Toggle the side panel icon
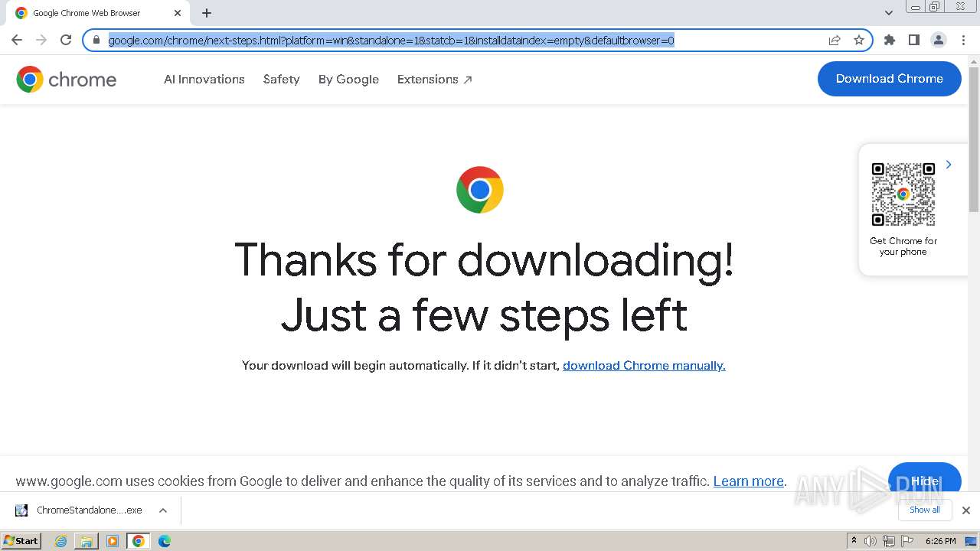This screenshot has width=980, height=551. tap(914, 40)
